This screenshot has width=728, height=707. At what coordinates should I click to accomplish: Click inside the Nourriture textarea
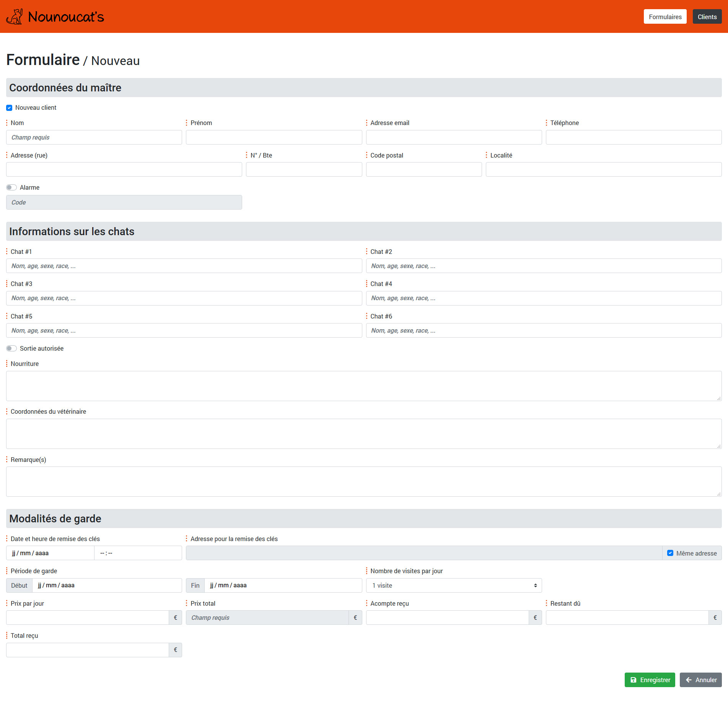pos(364,386)
